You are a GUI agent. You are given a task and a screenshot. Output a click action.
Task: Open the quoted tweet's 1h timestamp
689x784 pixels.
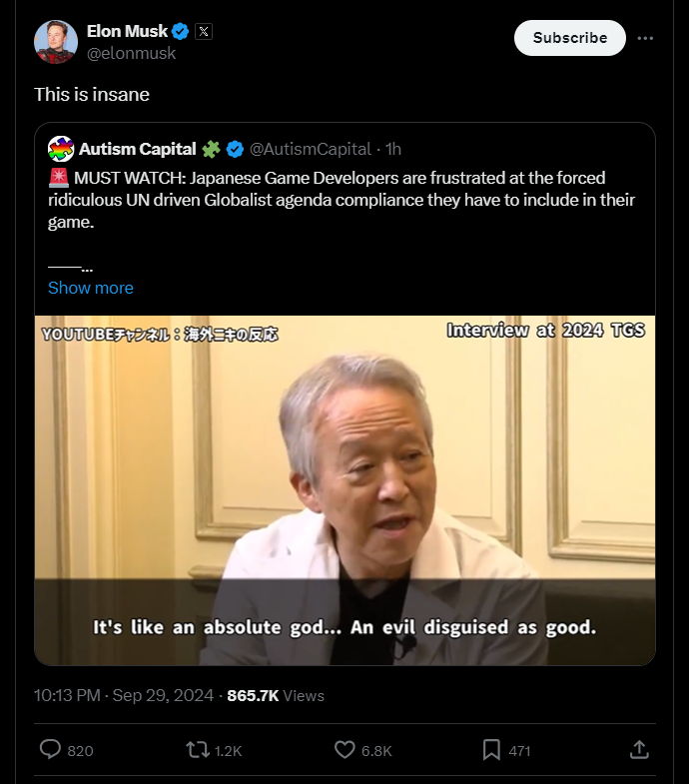pos(393,149)
